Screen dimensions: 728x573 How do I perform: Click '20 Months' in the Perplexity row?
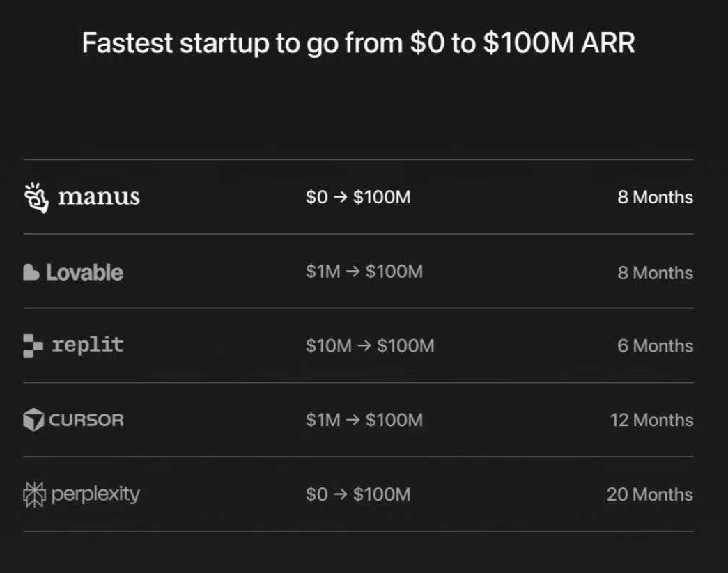[x=649, y=494]
